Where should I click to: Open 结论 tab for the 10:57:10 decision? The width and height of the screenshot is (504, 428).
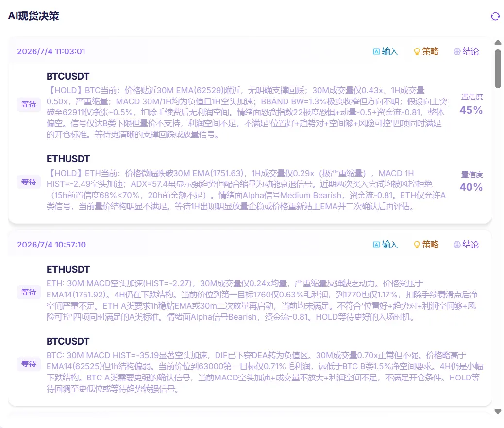[x=466, y=245]
